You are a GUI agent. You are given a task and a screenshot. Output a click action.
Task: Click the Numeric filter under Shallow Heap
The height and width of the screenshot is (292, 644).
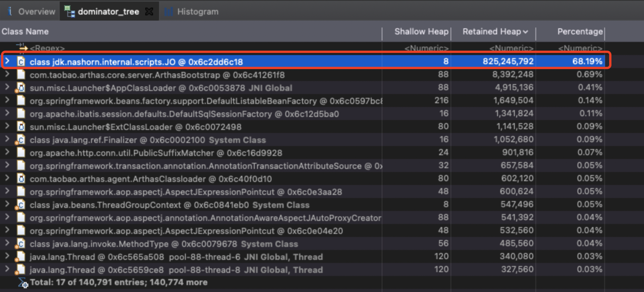[x=426, y=48]
